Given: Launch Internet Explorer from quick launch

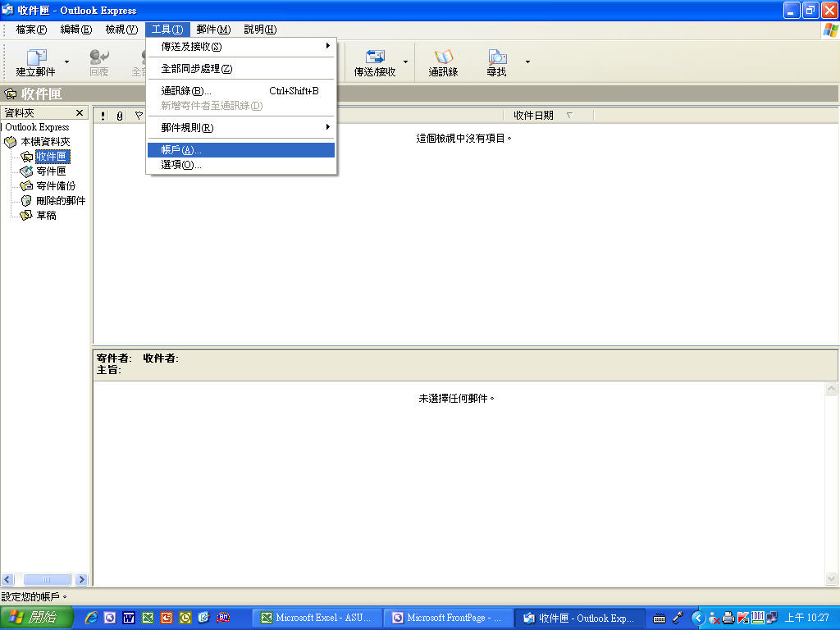Looking at the screenshot, I should tap(92, 618).
